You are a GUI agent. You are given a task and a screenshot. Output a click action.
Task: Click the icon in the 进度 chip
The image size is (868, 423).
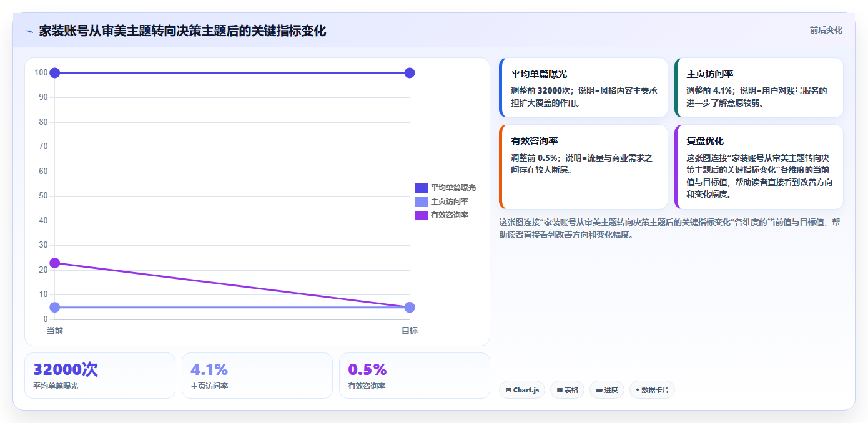click(599, 391)
